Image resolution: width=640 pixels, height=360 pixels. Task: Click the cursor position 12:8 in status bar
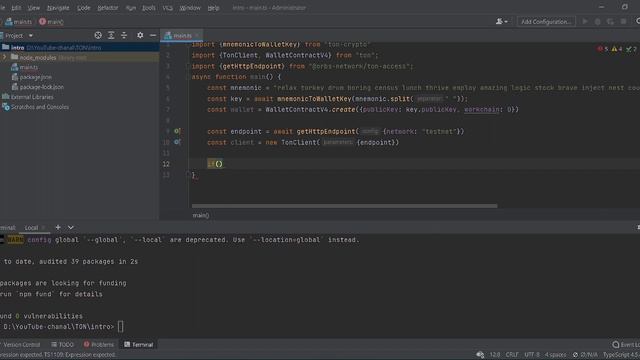point(495,355)
